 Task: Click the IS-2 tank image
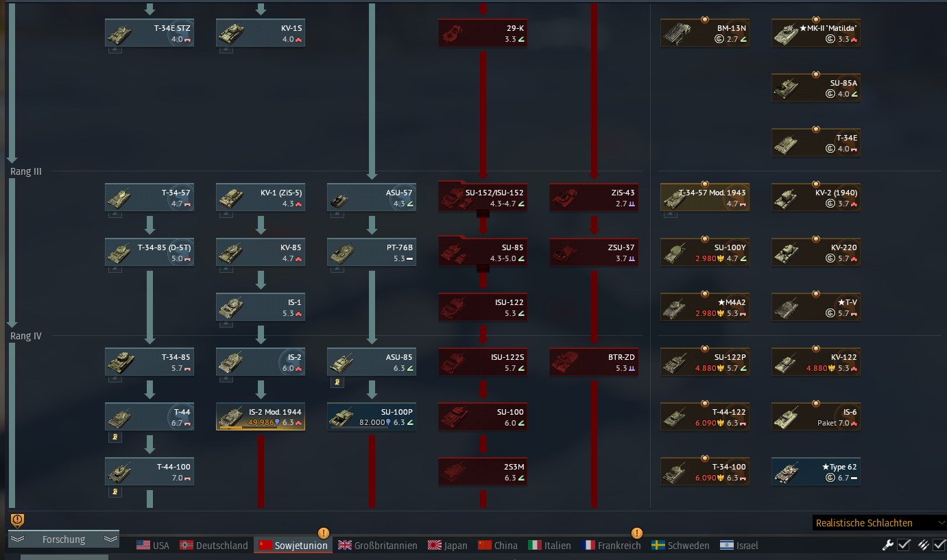pos(231,363)
